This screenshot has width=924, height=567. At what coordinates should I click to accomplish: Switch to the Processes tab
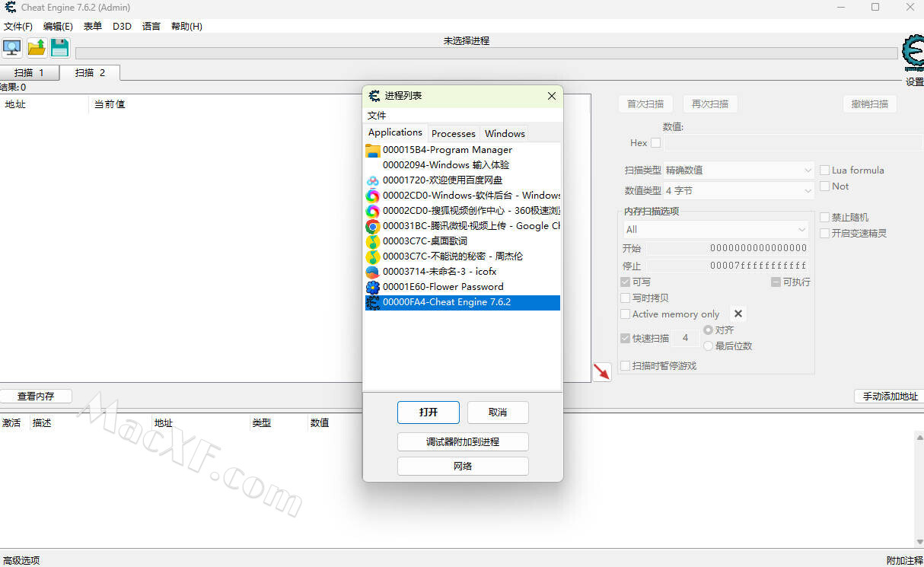point(453,133)
